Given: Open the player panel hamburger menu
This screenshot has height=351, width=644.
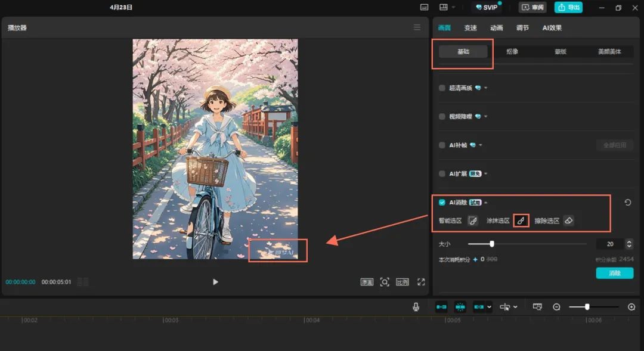Looking at the screenshot, I should coord(417,27).
